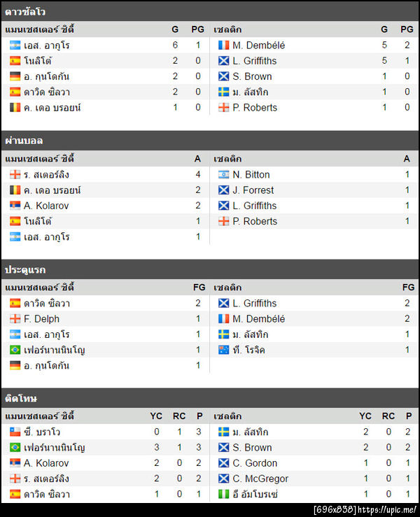Click the Scotland flag next to C. McGregor

coord(224,479)
